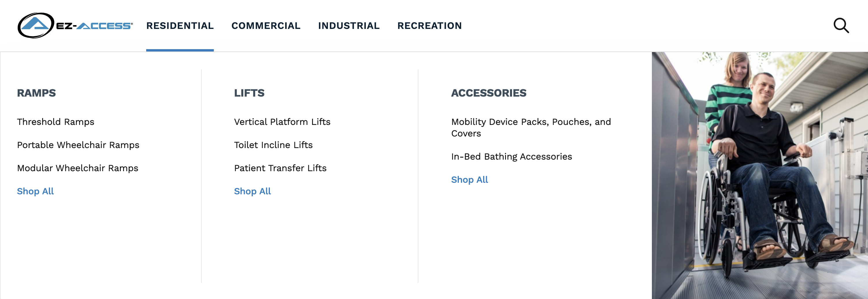Go to Threshold Ramps
This screenshot has height=299, width=868.
pyautogui.click(x=55, y=122)
